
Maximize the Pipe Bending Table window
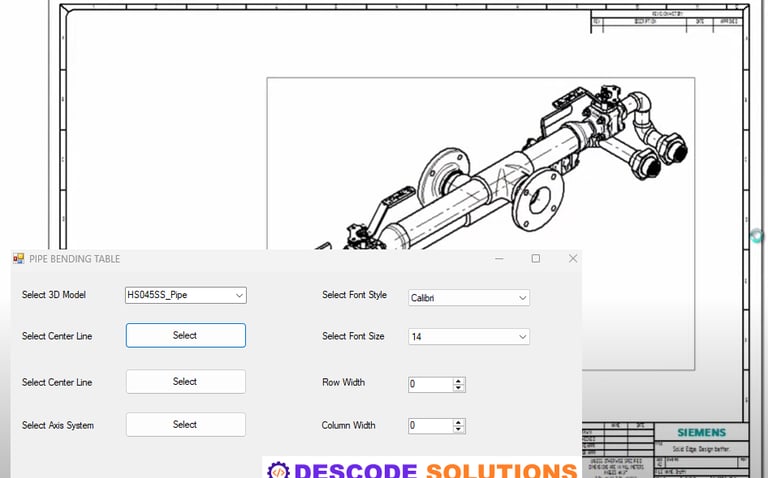coord(536,259)
